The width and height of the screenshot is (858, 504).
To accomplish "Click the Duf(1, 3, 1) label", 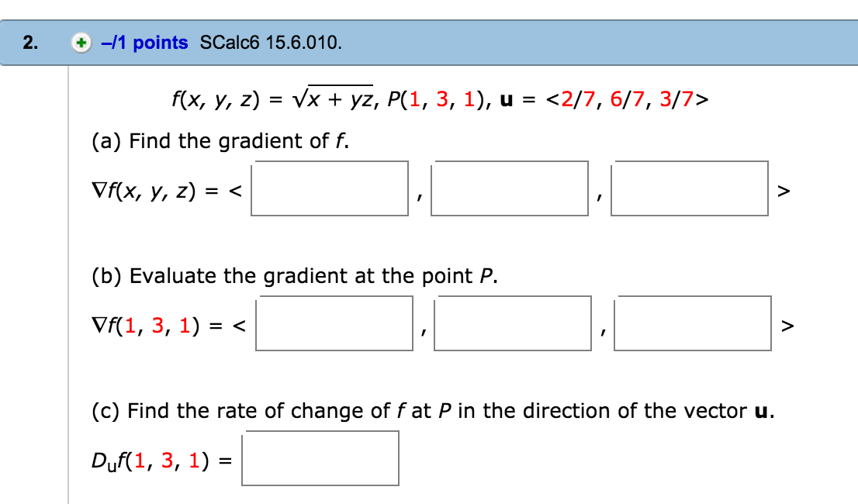I will click(151, 458).
